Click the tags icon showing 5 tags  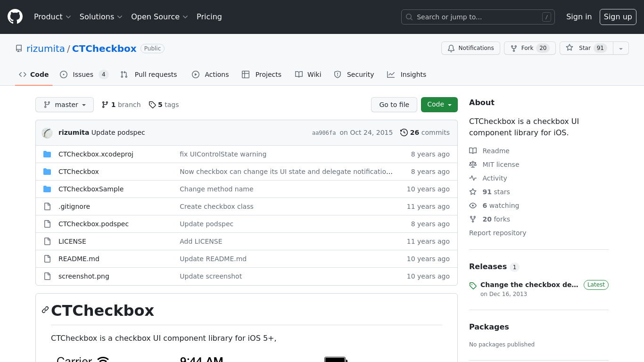coord(152,105)
